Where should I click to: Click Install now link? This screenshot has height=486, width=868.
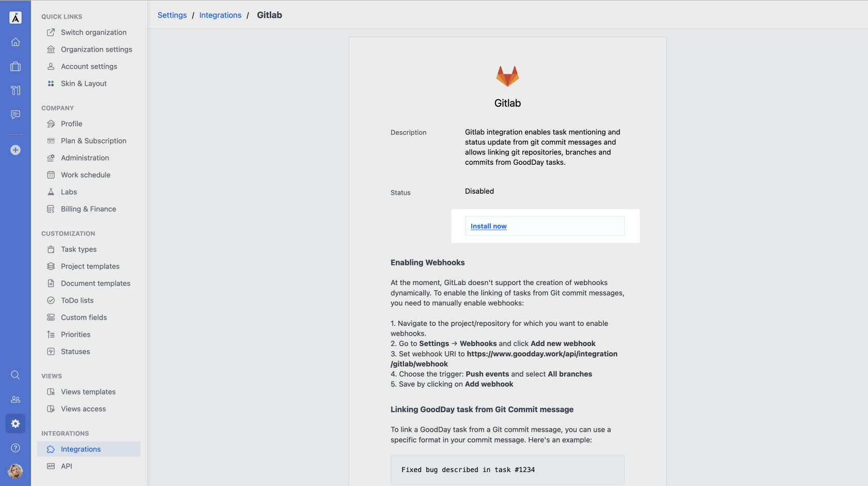(488, 226)
